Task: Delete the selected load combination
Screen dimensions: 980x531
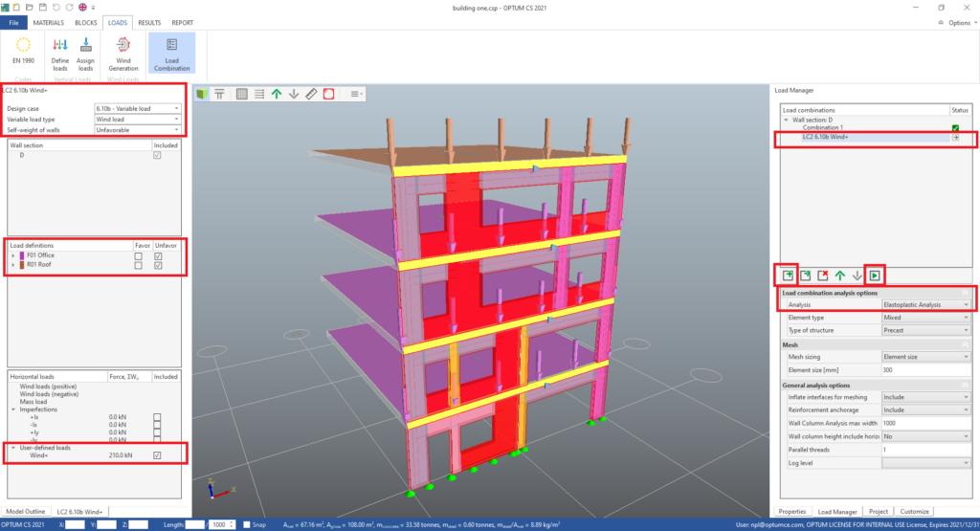Action: (x=822, y=276)
